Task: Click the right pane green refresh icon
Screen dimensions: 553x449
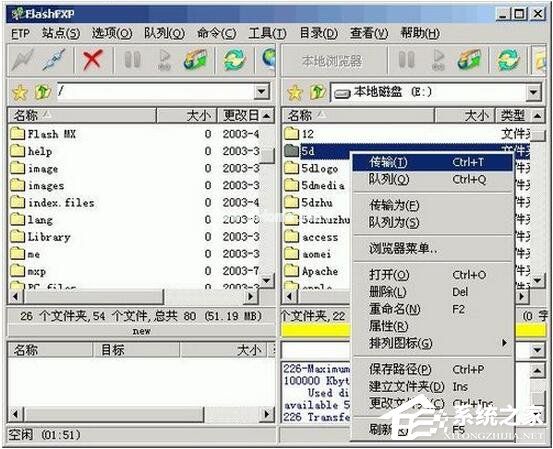Action: pyautogui.click(x=508, y=59)
